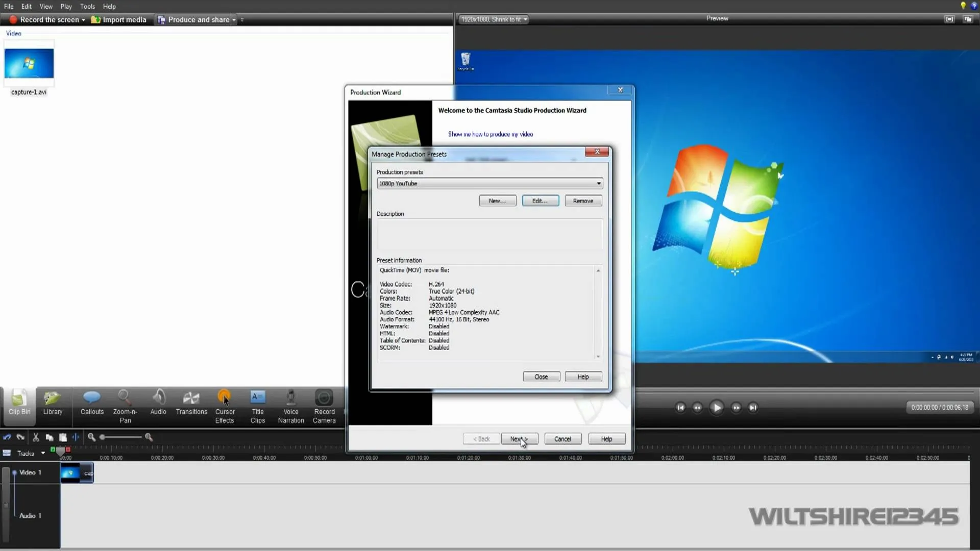Click green selection start marker
The height and width of the screenshot is (551, 980).
[x=53, y=449]
